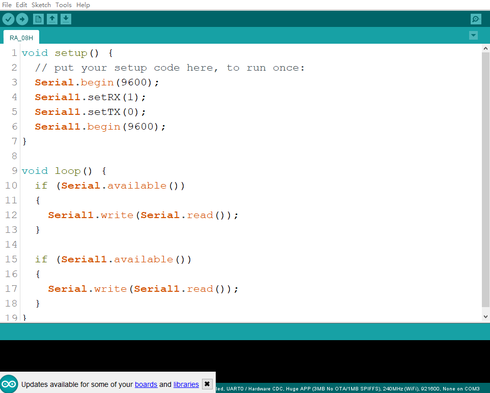490x393 pixels.
Task: Place cursor on Serial1.setRX(1) line
Action: (x=90, y=97)
